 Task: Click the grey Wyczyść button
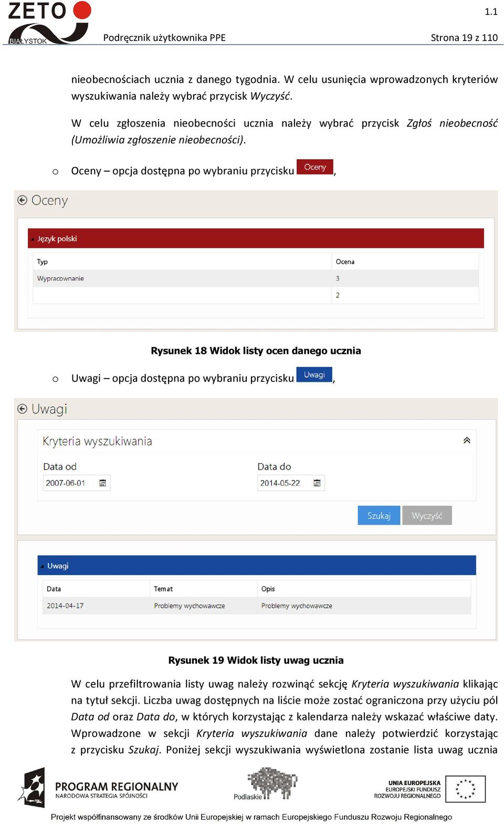coord(427,515)
